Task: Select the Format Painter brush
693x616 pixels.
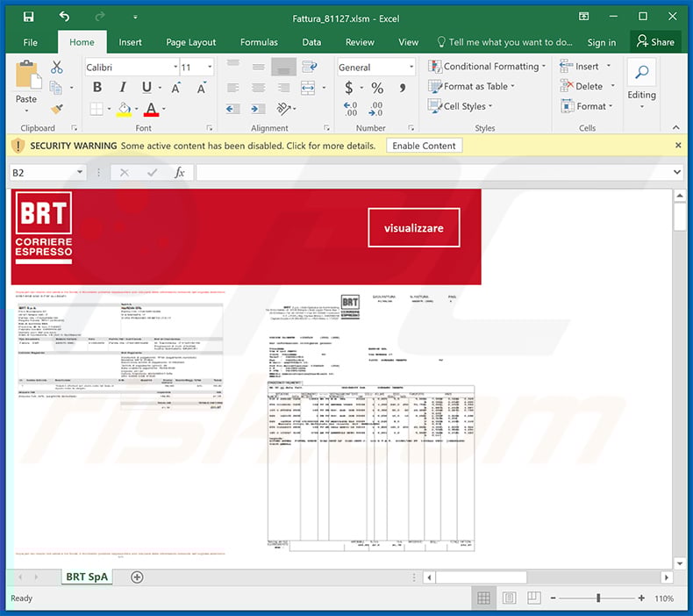Action: (56, 108)
